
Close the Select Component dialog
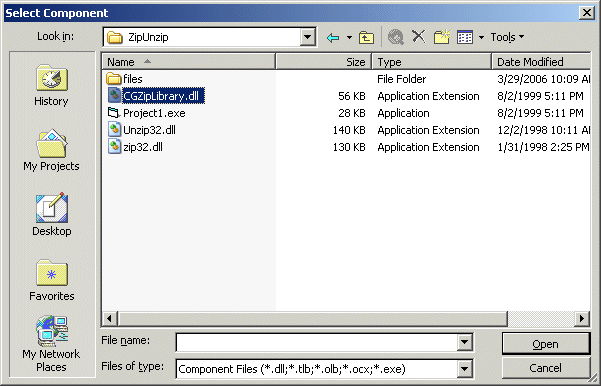coord(587,13)
